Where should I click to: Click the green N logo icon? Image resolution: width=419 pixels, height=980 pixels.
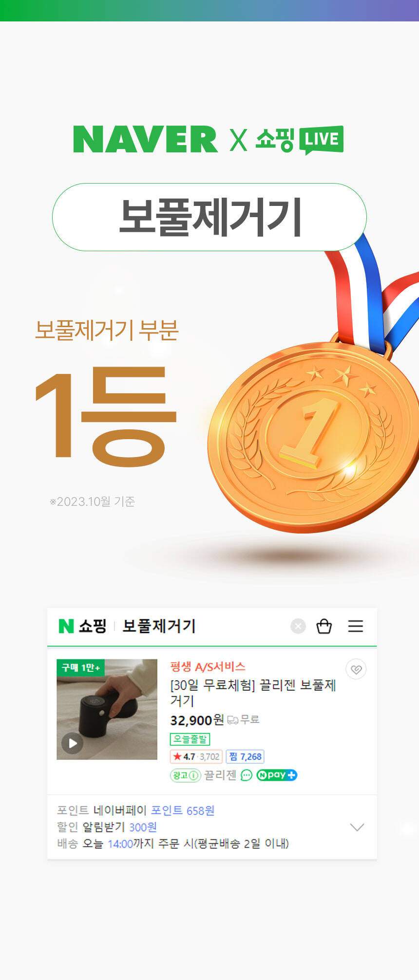click(x=66, y=626)
